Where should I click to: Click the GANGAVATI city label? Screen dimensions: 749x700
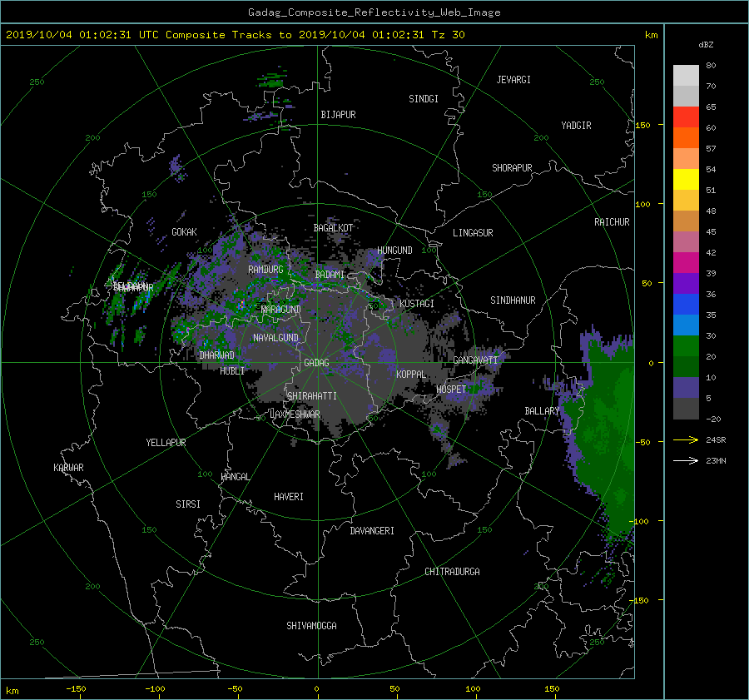pos(475,360)
